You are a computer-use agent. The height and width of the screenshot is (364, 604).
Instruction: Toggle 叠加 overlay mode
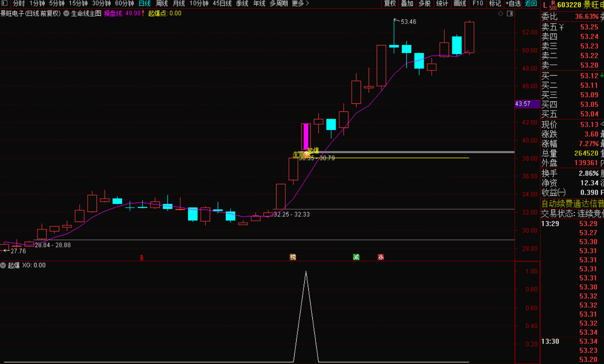click(x=407, y=4)
